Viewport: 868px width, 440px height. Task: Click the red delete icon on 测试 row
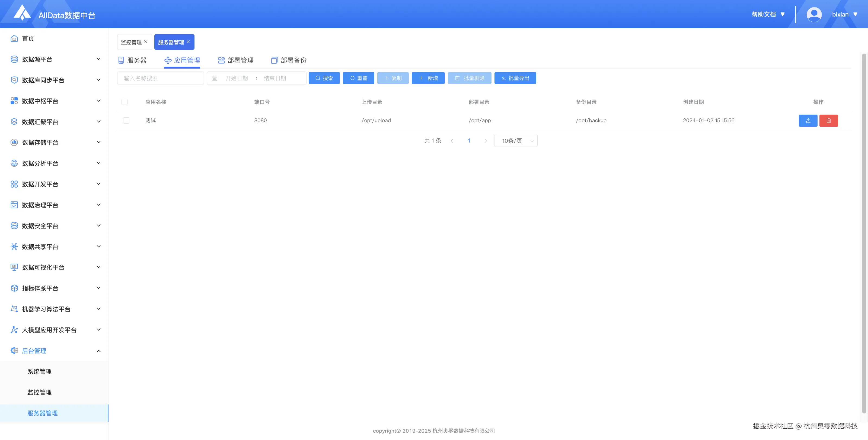pyautogui.click(x=829, y=121)
